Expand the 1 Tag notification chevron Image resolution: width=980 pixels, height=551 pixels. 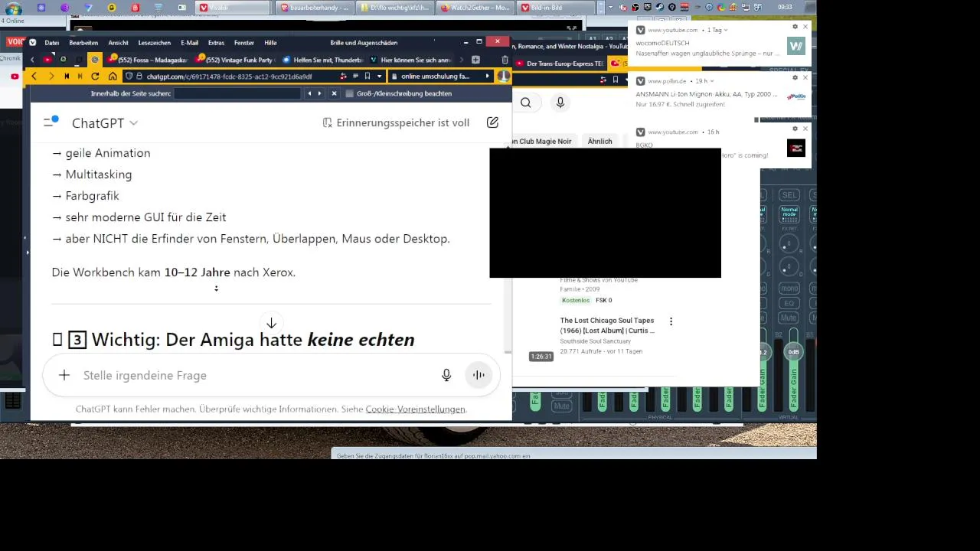point(726,30)
